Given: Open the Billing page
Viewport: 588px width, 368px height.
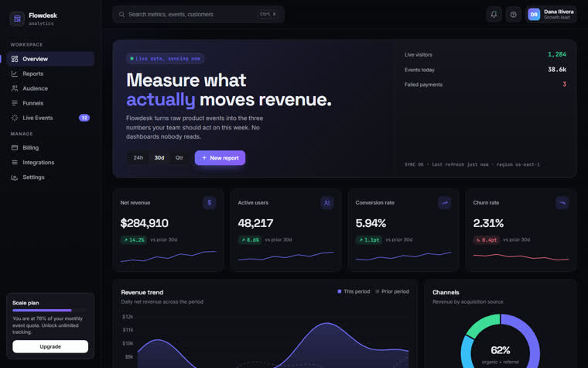Looking at the screenshot, I should (50, 147).
